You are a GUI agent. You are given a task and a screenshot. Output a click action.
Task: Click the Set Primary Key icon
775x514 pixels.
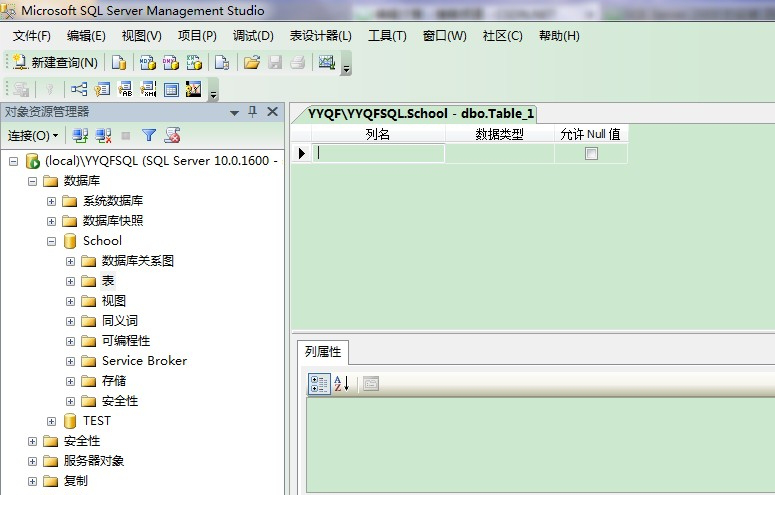[49, 89]
